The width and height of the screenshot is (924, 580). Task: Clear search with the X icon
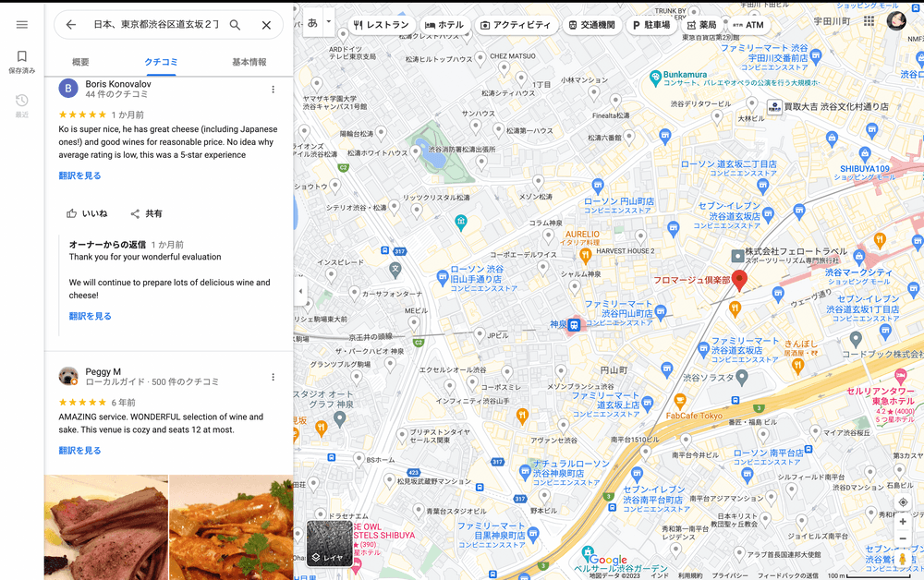pos(266,25)
